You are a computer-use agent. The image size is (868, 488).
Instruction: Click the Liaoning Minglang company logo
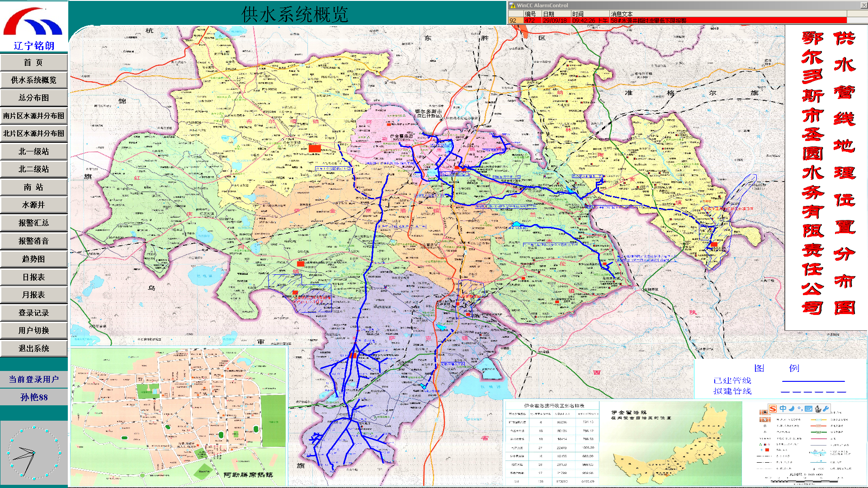coord(34,27)
